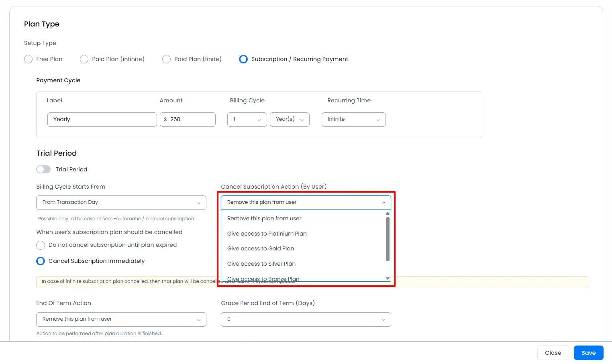Enable the Trial Period toggle

43,169
